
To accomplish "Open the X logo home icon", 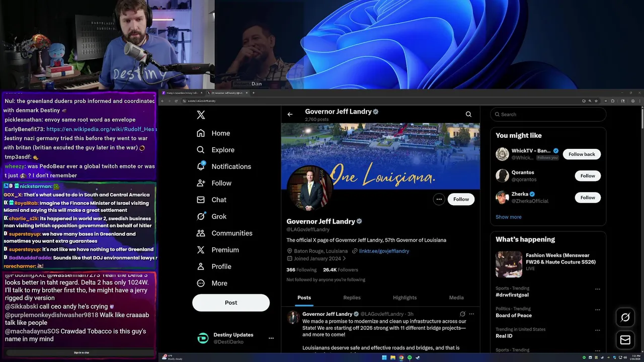I will pyautogui.click(x=201, y=115).
